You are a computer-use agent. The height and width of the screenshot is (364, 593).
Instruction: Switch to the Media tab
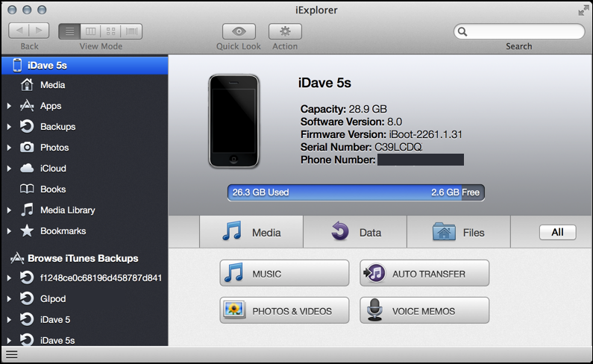point(251,232)
